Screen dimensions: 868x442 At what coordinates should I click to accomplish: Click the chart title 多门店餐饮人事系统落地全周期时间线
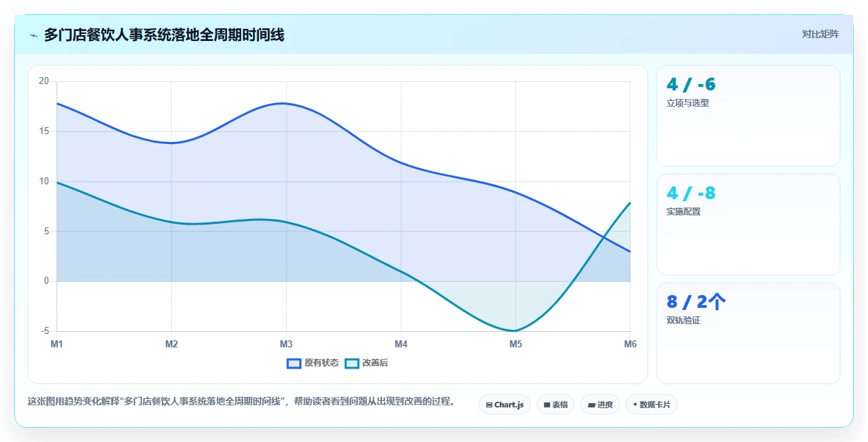point(164,35)
